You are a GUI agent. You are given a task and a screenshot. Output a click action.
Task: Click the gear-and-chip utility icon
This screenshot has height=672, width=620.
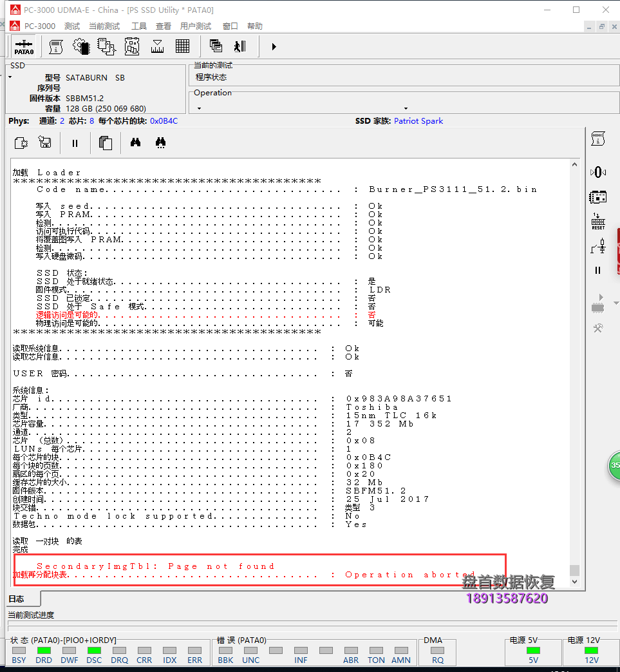click(81, 47)
